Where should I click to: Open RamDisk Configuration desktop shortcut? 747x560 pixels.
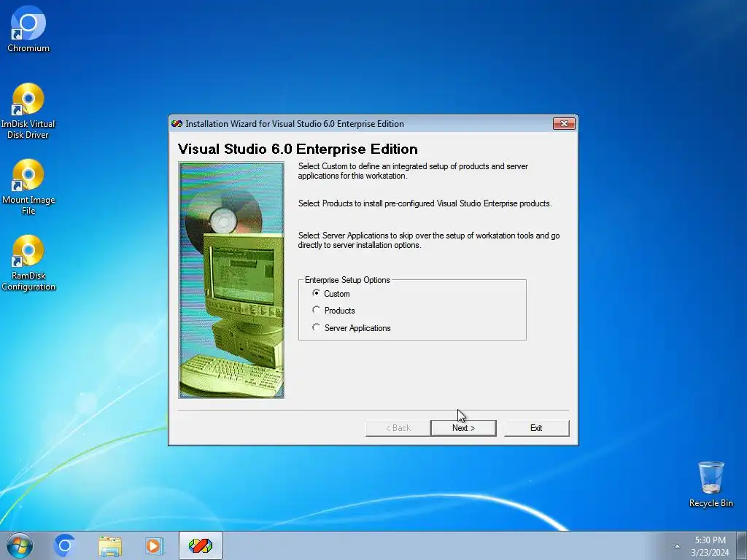(28, 262)
